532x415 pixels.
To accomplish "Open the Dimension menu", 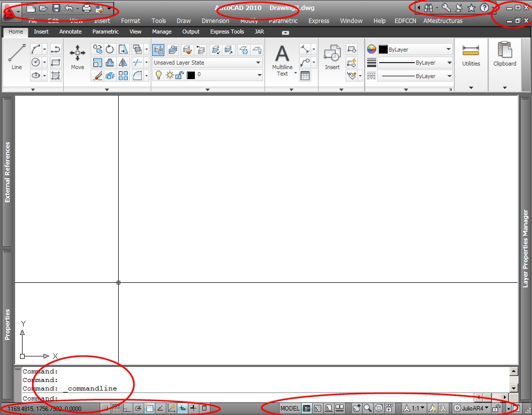I will tap(215, 21).
